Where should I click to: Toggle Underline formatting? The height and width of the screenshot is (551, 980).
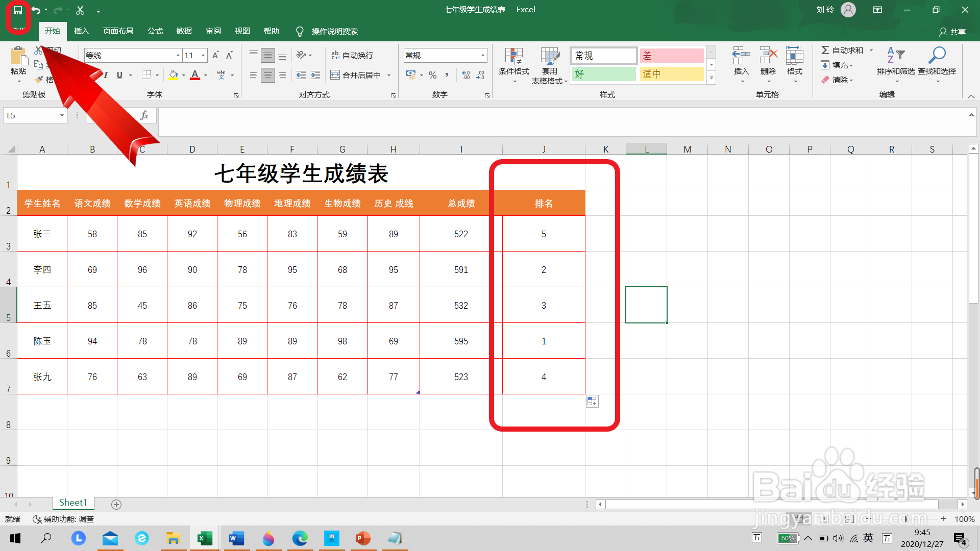119,75
